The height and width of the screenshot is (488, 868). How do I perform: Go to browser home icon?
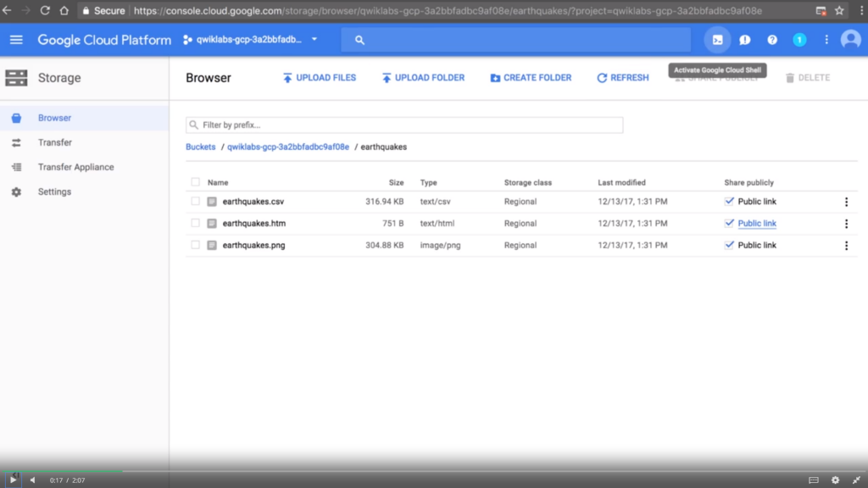point(64,10)
